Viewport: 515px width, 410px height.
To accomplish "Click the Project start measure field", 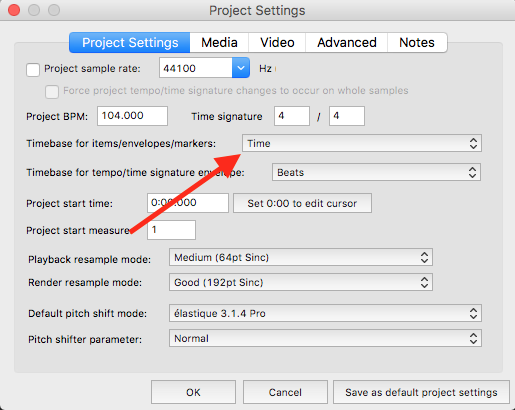I will (x=171, y=230).
